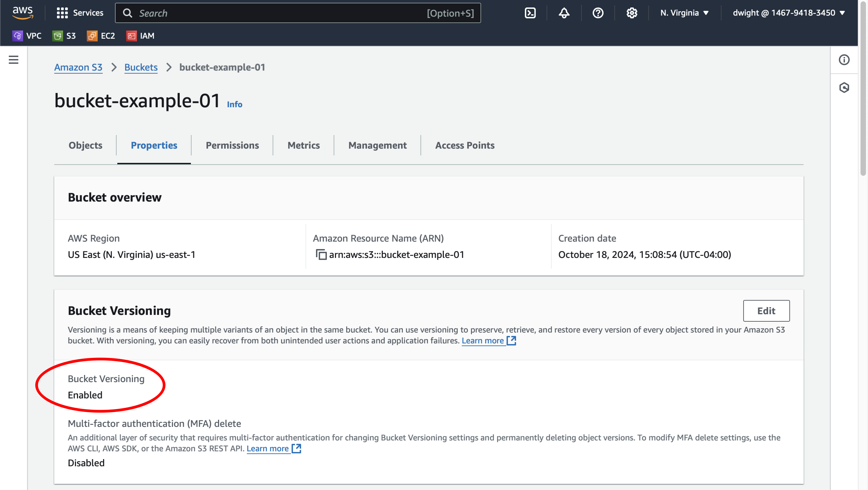Edit the Bucket Versioning settings
The image size is (868, 490).
(766, 311)
